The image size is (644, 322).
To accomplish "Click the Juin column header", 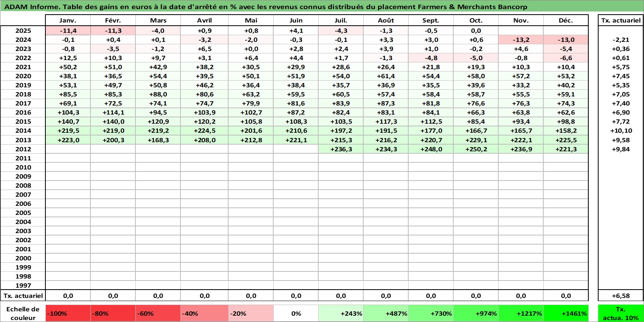I will [296, 20].
